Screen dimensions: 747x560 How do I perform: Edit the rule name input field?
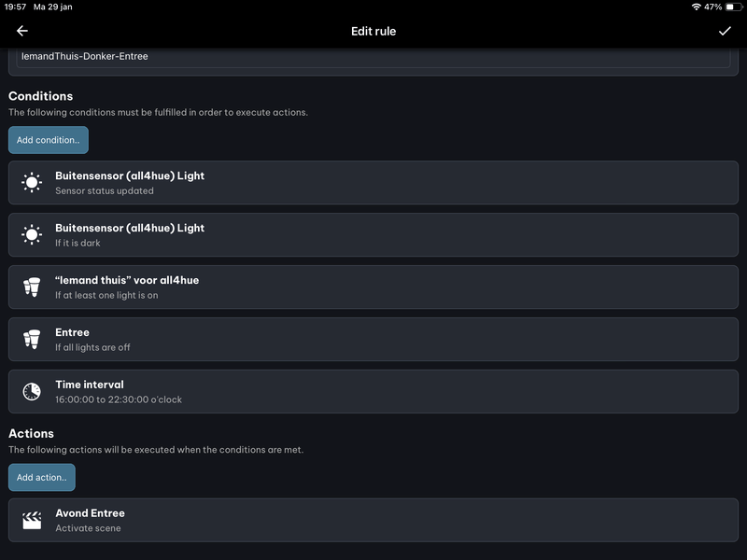pyautogui.click(x=373, y=56)
